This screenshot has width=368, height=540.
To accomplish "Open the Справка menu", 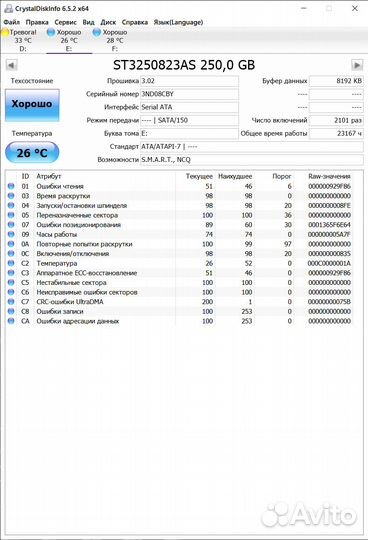I will (x=135, y=22).
